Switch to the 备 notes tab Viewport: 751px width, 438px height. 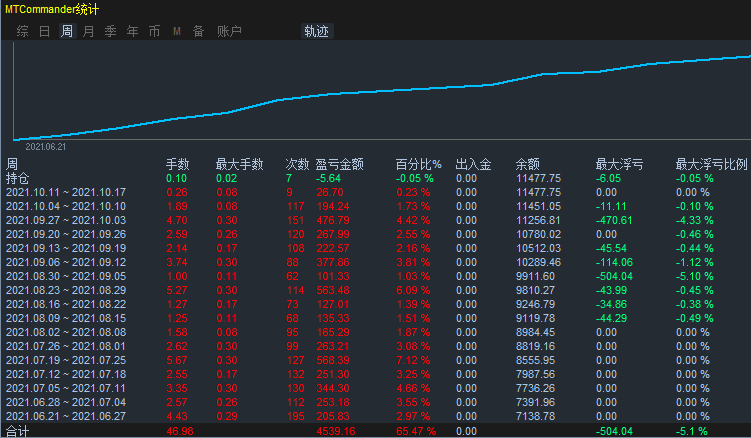click(x=198, y=31)
